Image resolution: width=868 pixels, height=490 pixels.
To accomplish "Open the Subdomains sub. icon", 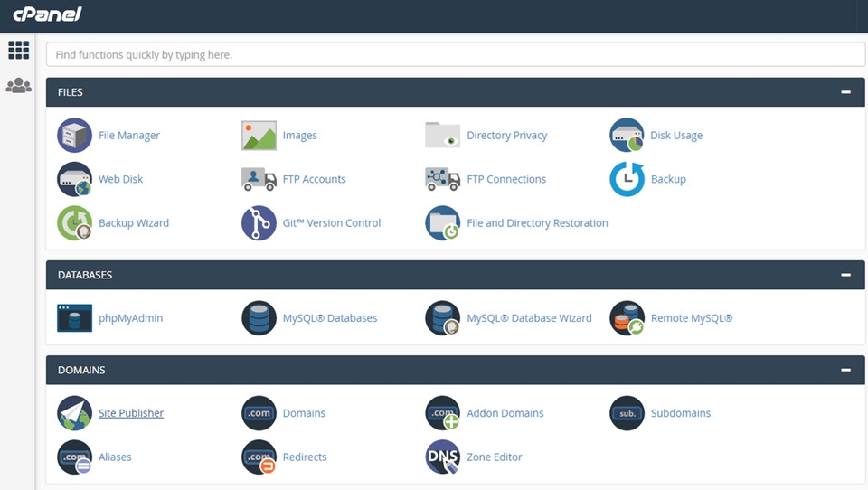I will [x=627, y=413].
